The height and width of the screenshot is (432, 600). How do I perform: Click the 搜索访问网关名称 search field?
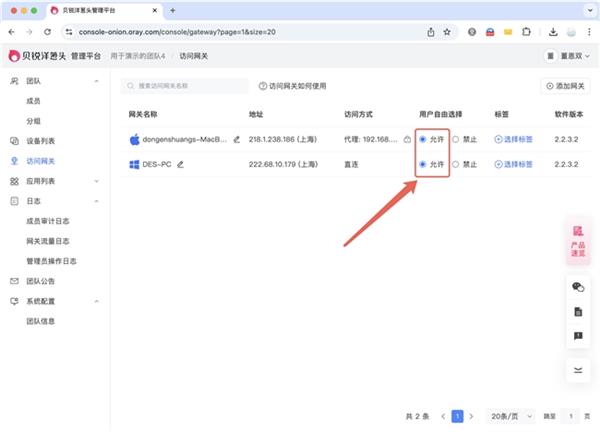[x=185, y=86]
